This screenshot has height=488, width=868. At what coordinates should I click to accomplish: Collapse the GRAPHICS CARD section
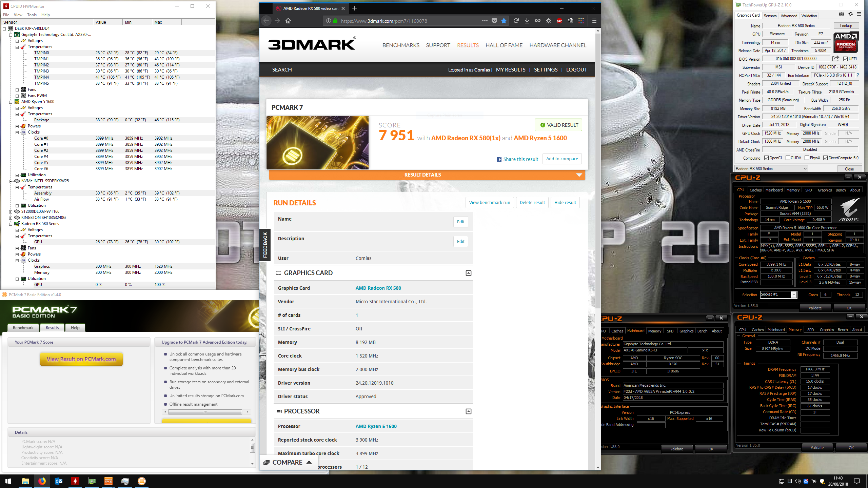point(468,273)
